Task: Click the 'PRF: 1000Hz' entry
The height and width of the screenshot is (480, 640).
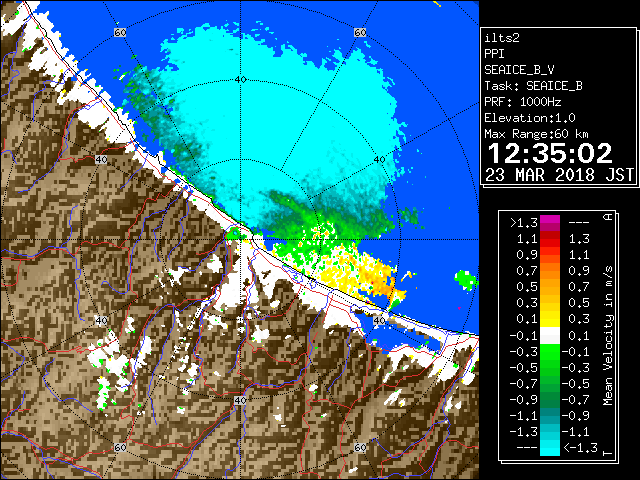Action: click(523, 102)
